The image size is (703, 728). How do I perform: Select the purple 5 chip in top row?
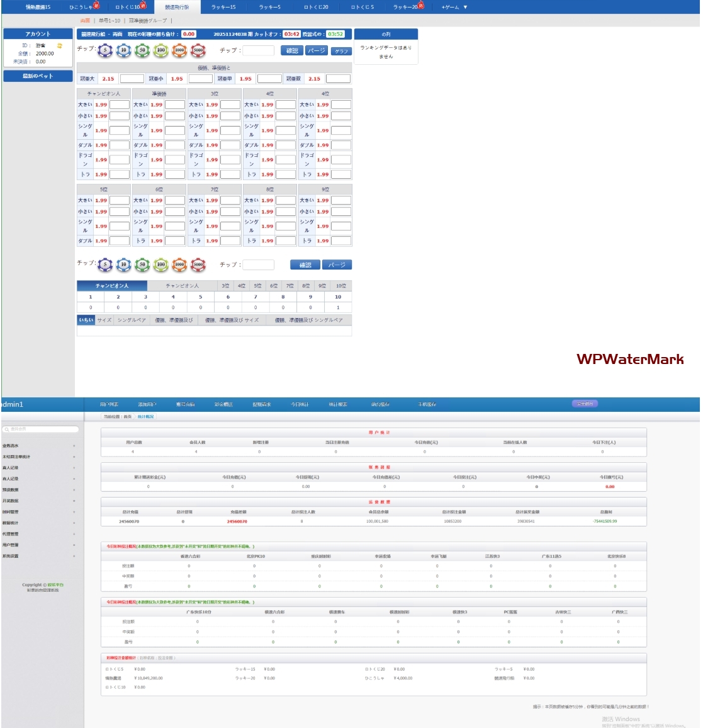[x=105, y=50]
